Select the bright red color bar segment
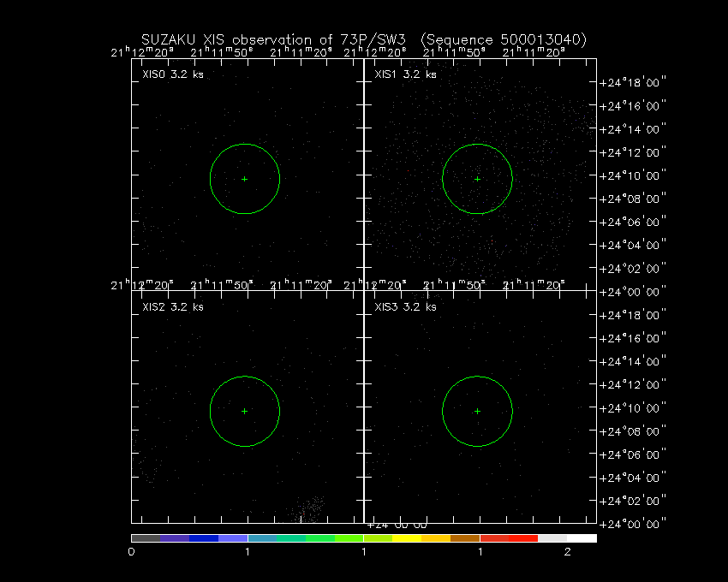This screenshot has height=582, width=728. pyautogui.click(x=523, y=538)
